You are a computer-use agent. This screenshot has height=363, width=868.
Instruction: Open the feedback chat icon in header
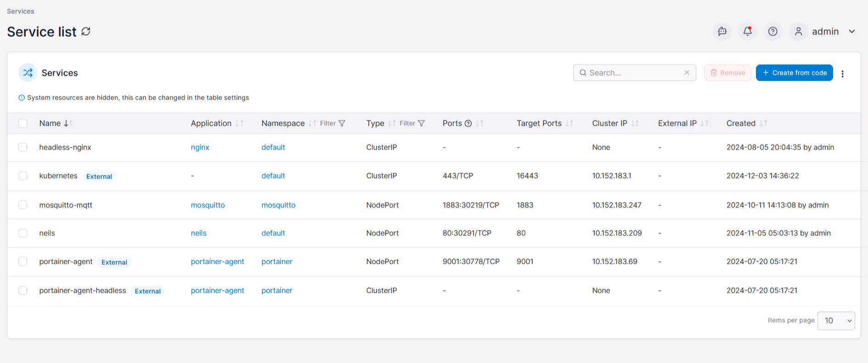722,31
